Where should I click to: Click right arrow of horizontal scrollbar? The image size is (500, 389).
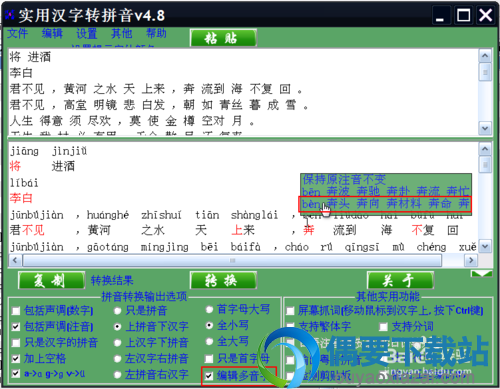(x=471, y=260)
